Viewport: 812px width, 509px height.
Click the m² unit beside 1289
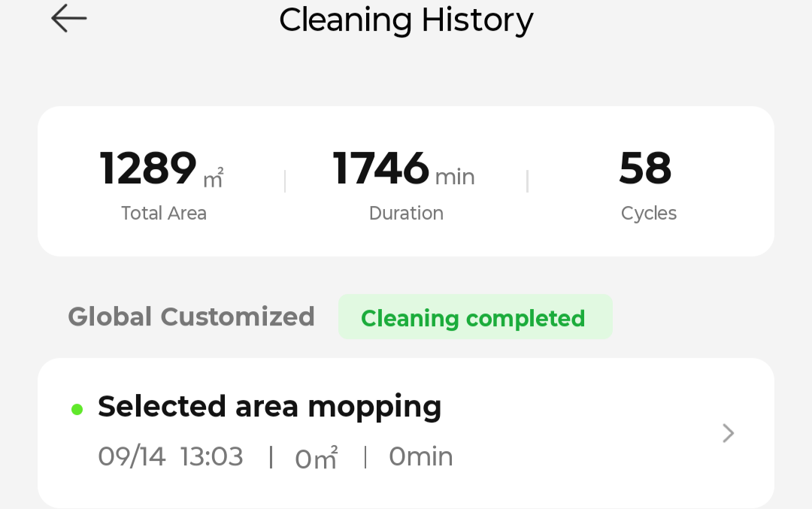coord(214,177)
